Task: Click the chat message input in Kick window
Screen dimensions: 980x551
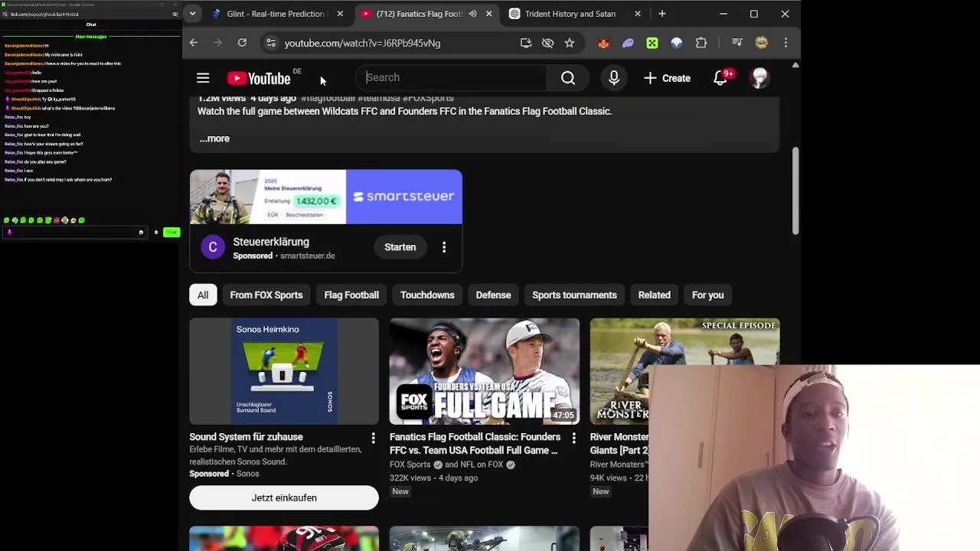Action: [x=74, y=232]
